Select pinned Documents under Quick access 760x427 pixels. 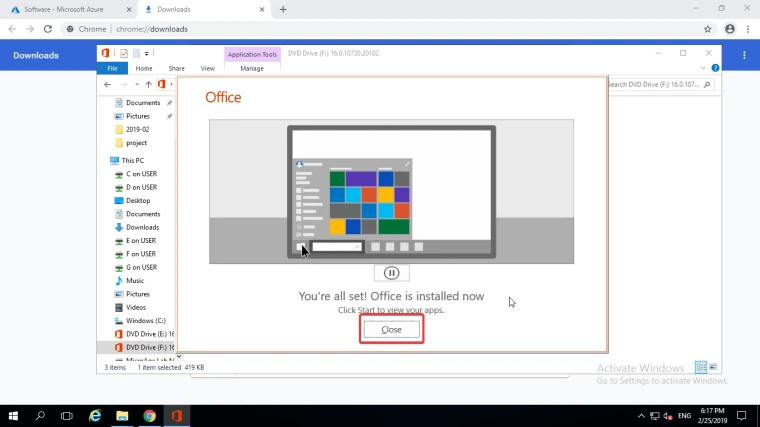(143, 103)
